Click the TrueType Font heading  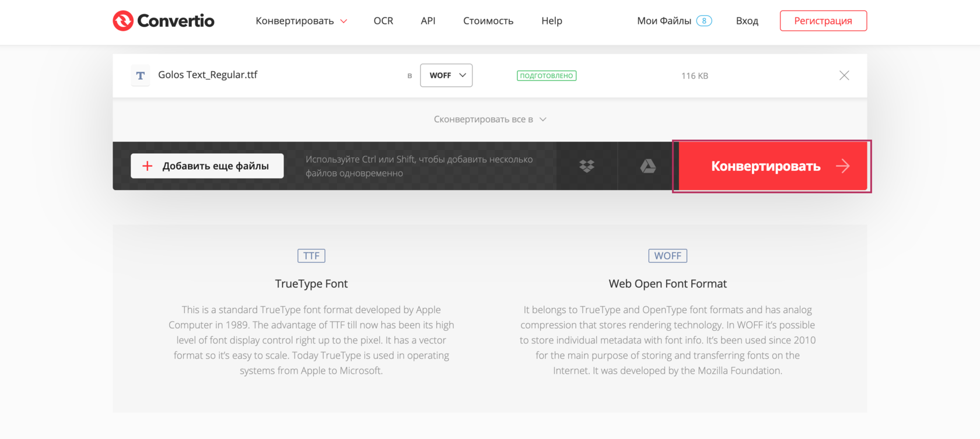pyautogui.click(x=311, y=284)
